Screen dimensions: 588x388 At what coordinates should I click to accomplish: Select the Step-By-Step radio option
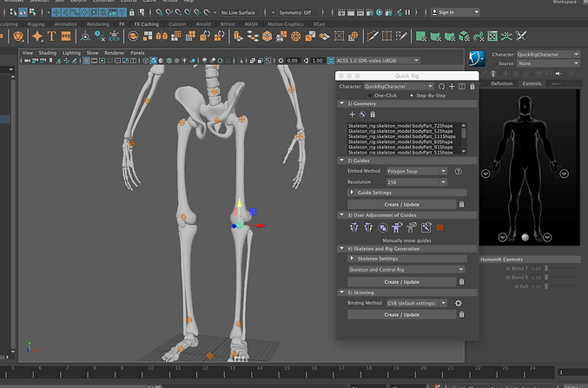point(412,95)
